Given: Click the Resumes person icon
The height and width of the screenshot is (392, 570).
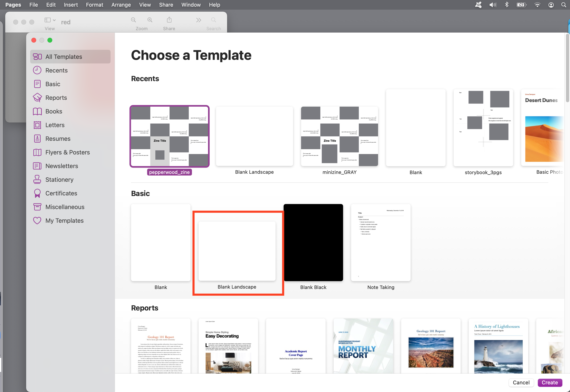Looking at the screenshot, I should [37, 139].
